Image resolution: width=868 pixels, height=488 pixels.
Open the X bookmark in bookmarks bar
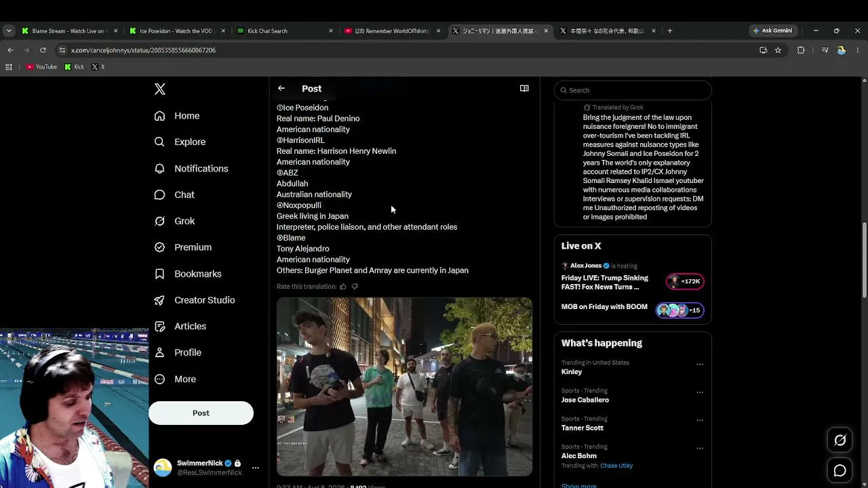tap(98, 67)
